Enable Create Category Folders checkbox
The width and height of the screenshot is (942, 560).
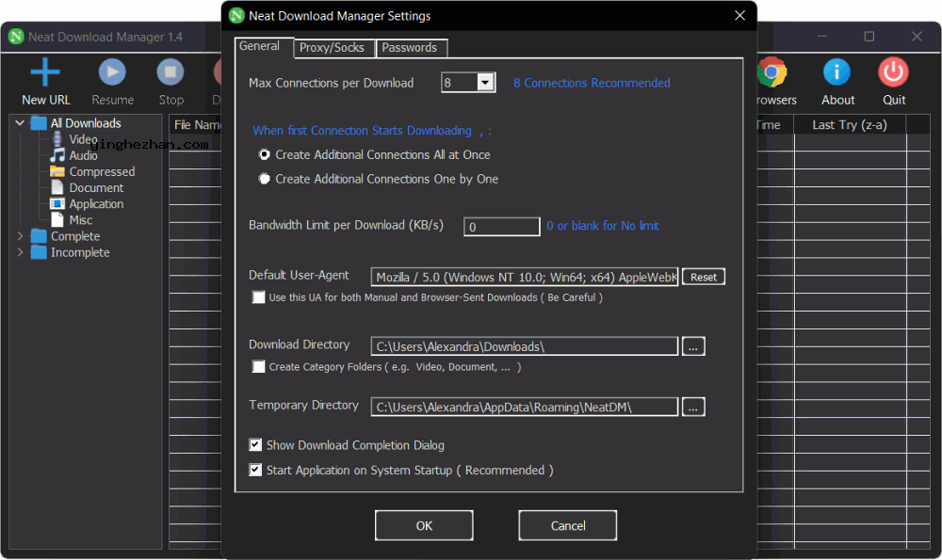tap(258, 367)
